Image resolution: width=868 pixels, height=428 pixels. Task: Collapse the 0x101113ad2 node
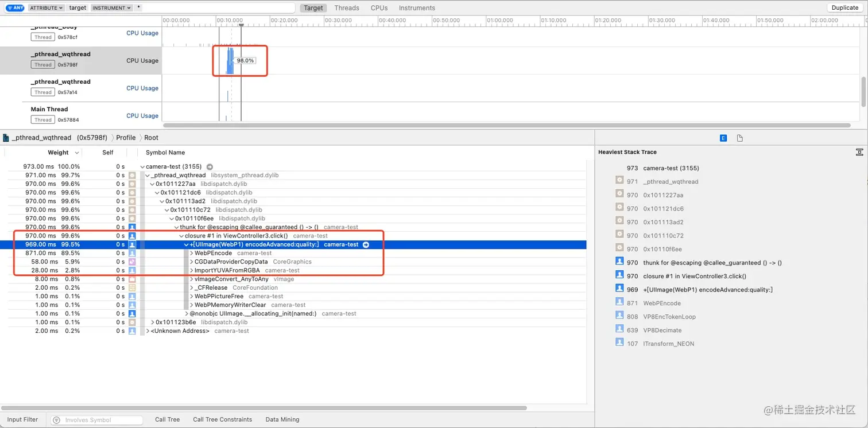coord(162,201)
